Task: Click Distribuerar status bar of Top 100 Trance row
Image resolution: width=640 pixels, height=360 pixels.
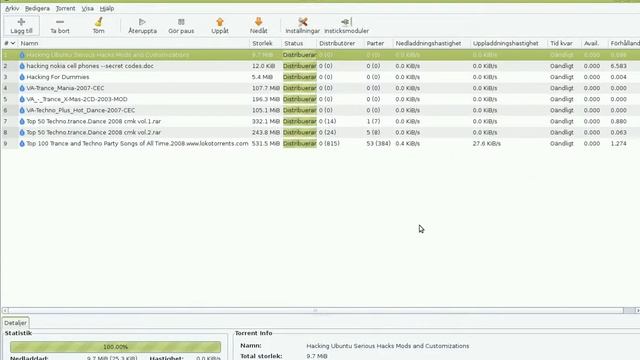Action: (x=300, y=143)
